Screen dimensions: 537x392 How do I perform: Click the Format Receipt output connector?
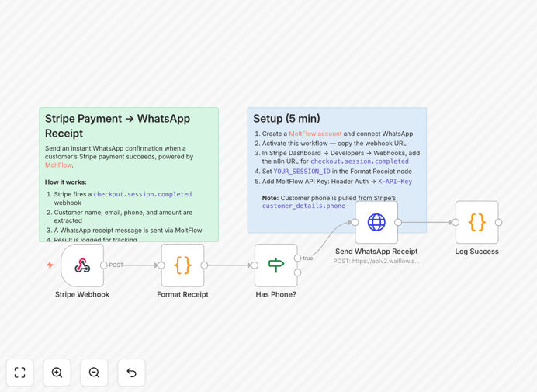click(204, 265)
